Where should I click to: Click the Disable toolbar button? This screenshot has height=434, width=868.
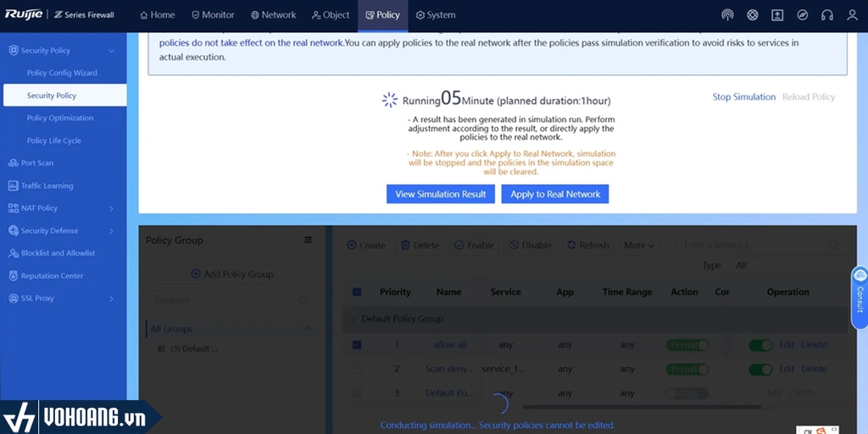coord(531,245)
